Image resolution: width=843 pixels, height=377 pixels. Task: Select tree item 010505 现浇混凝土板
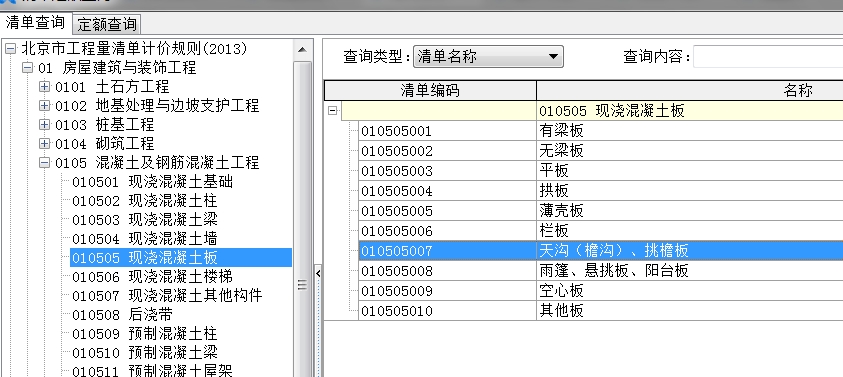181,258
